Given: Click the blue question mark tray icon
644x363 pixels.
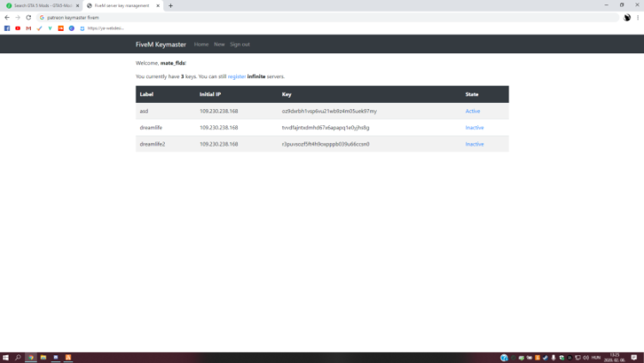Looking at the screenshot, I should point(504,358).
